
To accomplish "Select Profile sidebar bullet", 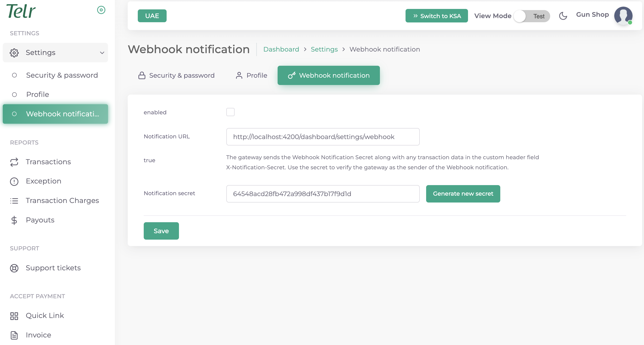I will (14, 94).
